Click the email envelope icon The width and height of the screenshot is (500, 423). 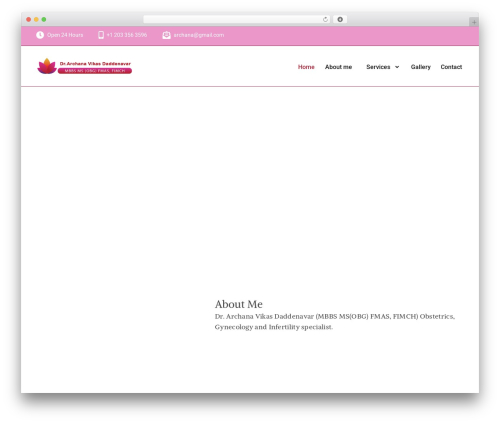(x=166, y=35)
